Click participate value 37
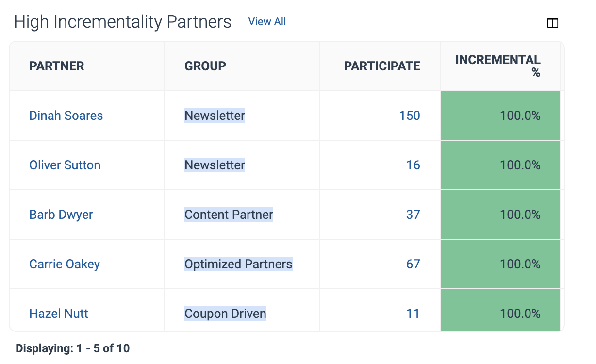 coord(413,215)
